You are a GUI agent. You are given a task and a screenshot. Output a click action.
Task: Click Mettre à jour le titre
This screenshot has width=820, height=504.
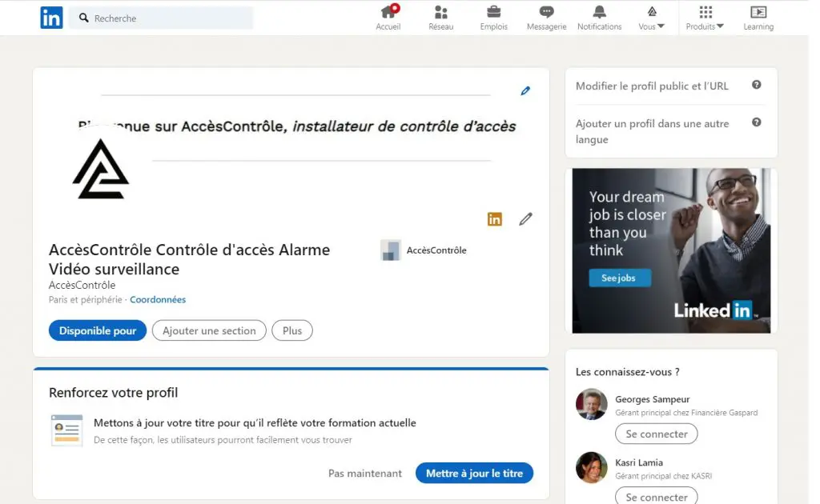474,474
